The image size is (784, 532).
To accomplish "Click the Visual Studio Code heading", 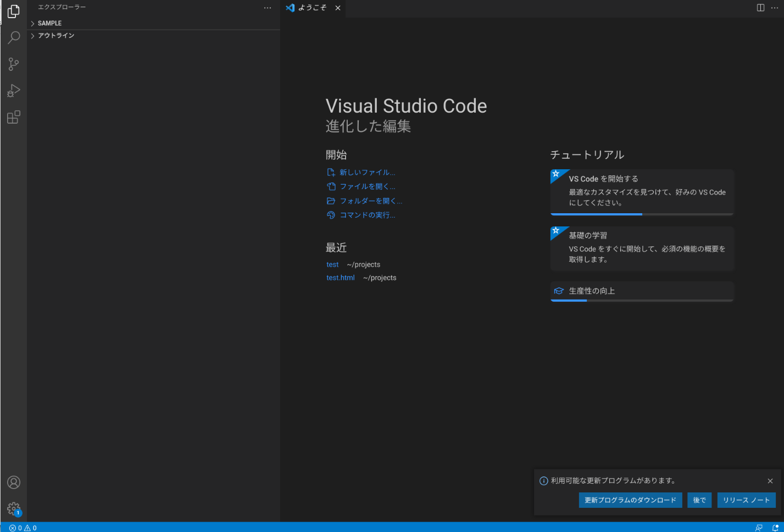I will [406, 106].
